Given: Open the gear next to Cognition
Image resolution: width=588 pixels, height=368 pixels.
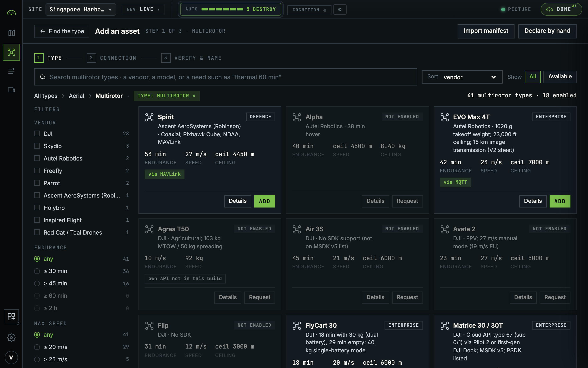Looking at the screenshot, I should coord(340,9).
